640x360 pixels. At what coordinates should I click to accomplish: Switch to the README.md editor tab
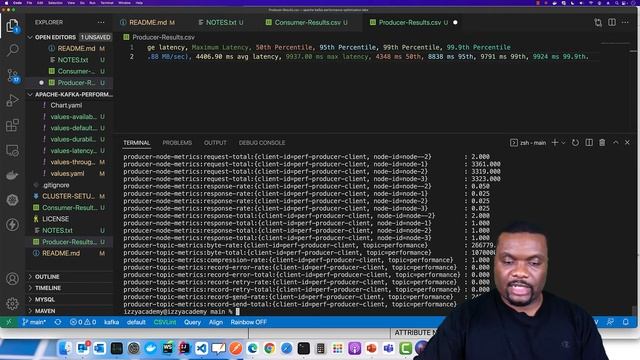(147, 22)
